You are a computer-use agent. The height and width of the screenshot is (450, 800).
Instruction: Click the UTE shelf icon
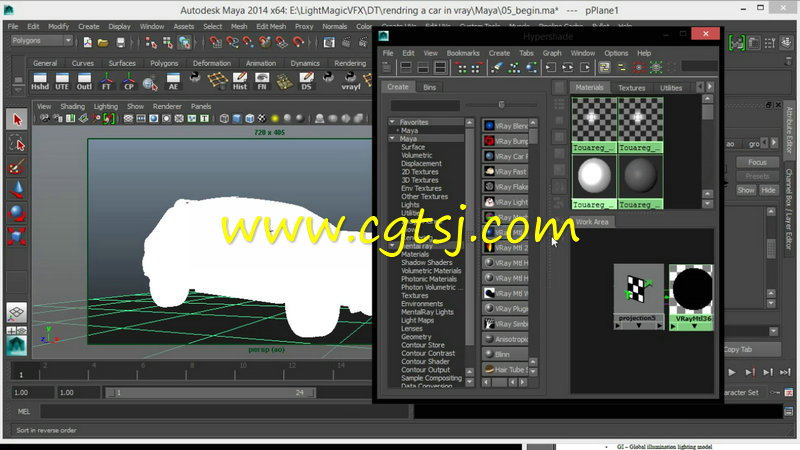click(x=62, y=81)
